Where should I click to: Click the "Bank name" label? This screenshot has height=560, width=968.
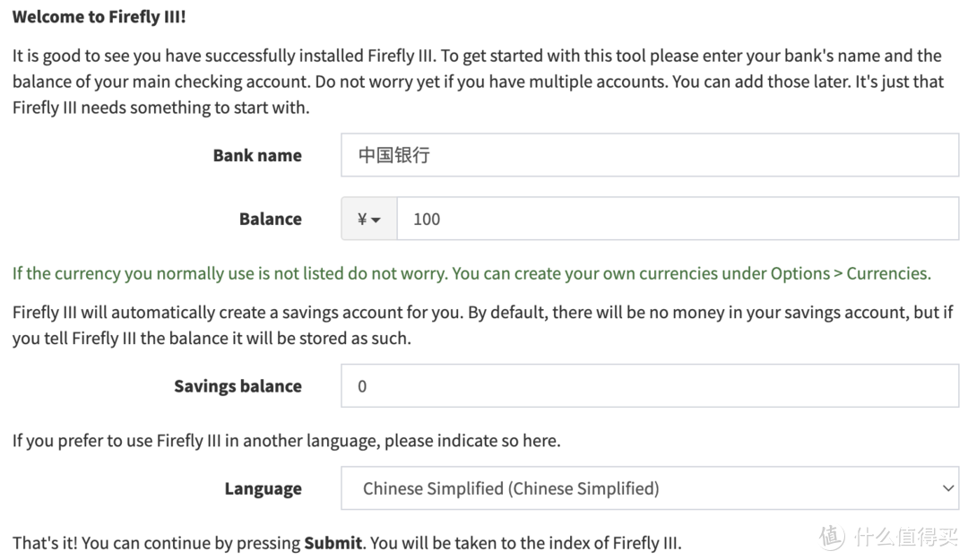[257, 155]
